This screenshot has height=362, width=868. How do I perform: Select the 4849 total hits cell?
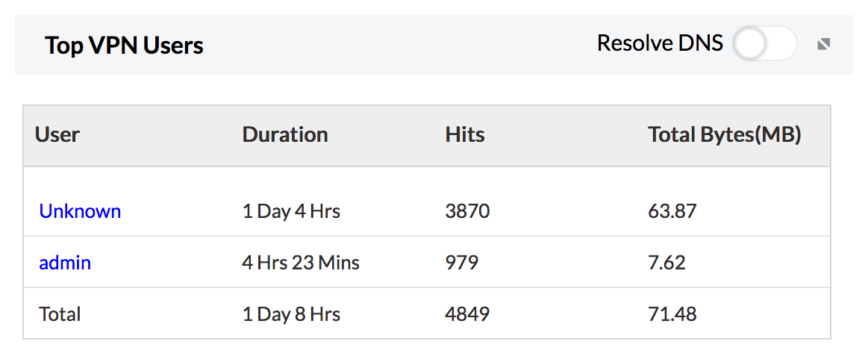[467, 314]
